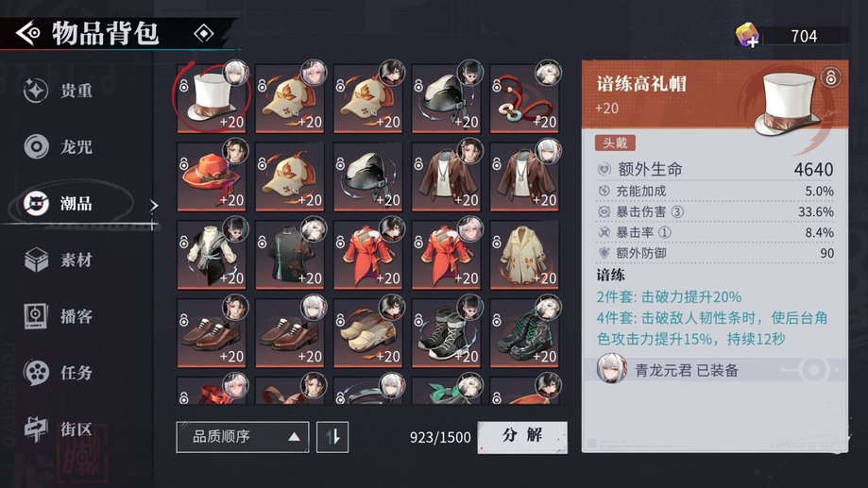868x488 pixels.
Task: Click the 分解 dismantle button
Action: 522,437
